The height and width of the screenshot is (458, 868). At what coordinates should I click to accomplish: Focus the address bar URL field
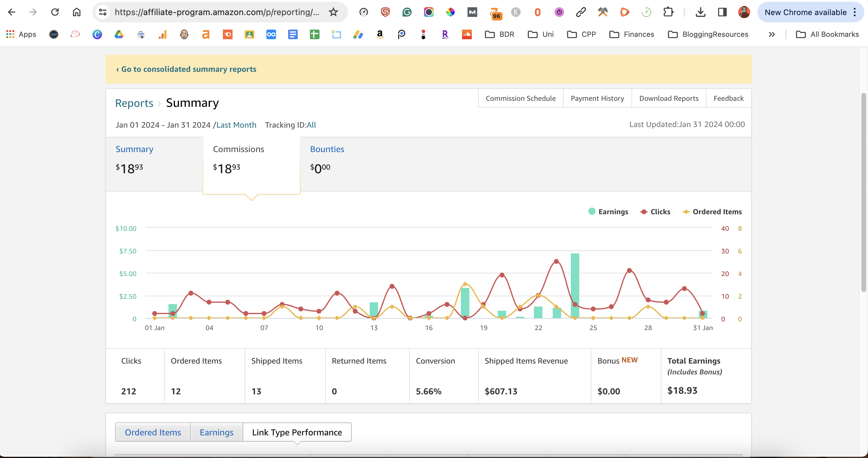[x=217, y=12]
